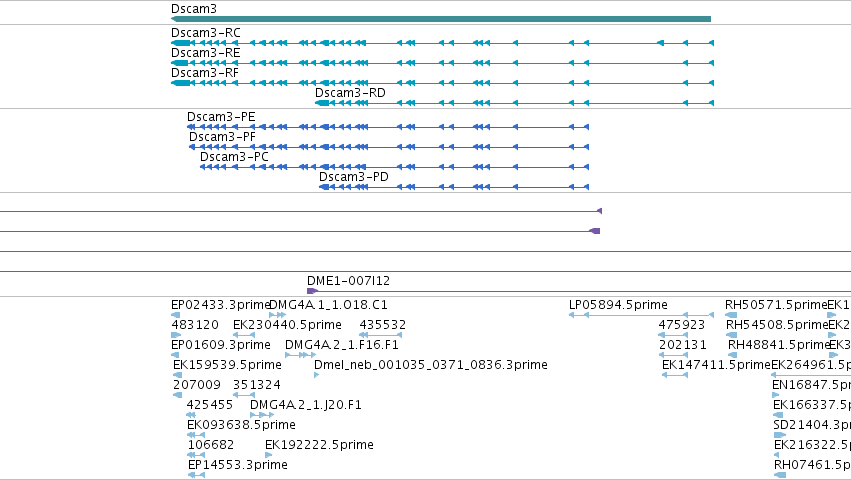Image resolution: width=851 pixels, height=480 pixels.
Task: Select the EK192222.5prime feature label
Action: coord(319,445)
